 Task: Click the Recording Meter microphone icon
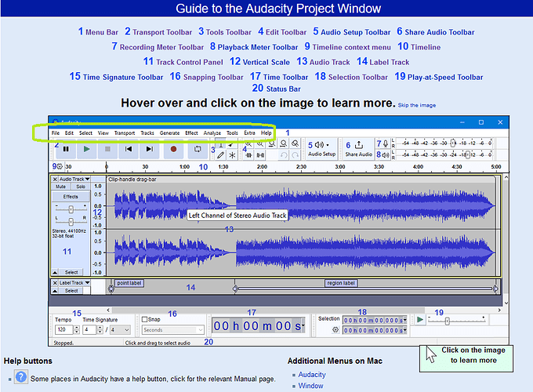click(386, 143)
